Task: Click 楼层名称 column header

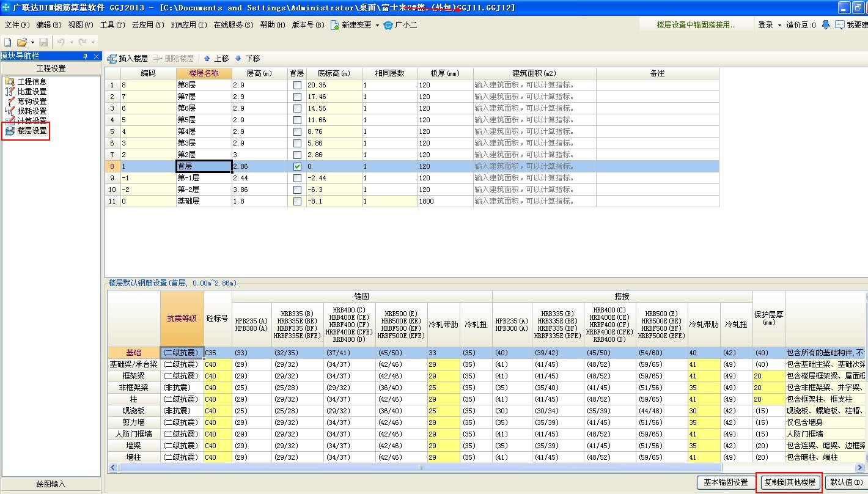Action: point(204,73)
